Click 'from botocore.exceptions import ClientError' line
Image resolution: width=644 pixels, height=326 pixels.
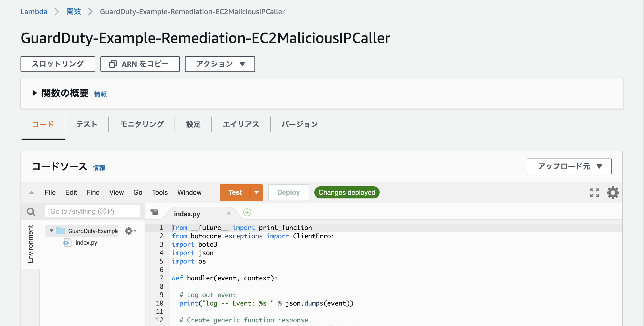coord(253,236)
